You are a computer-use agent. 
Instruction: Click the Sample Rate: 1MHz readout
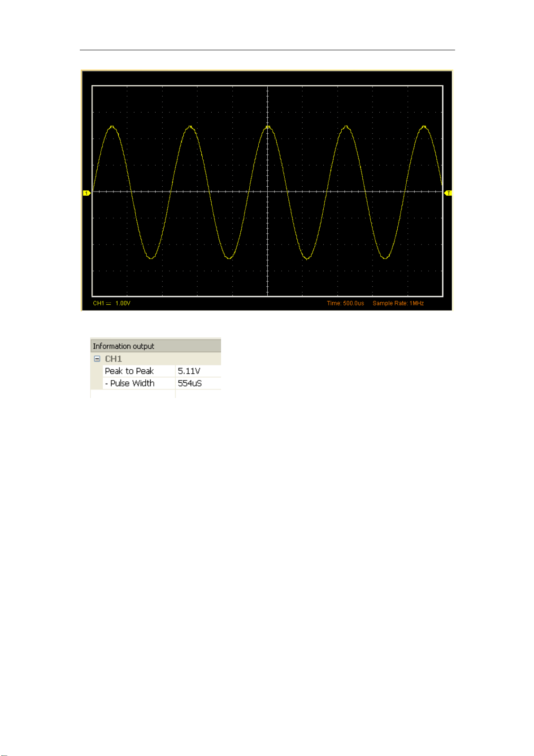398,303
